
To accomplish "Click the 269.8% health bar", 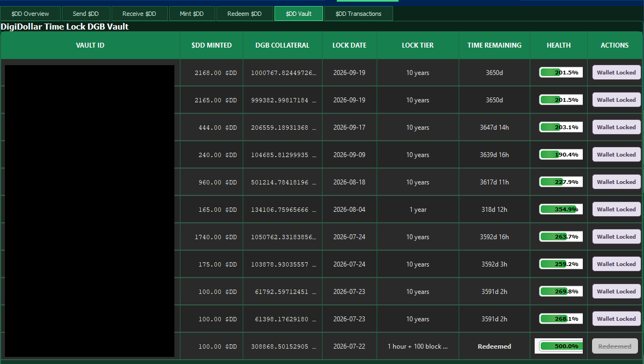I will (x=561, y=291).
